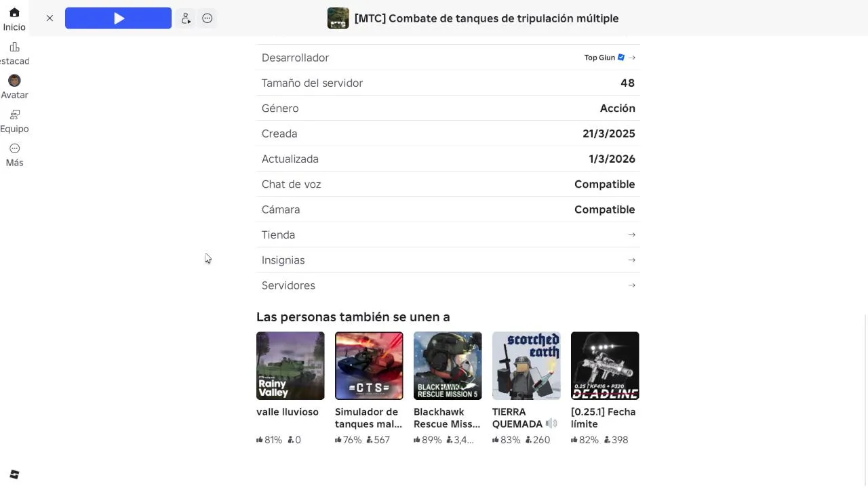
Task: Open the more options ellipsis icon
Action: tap(208, 18)
